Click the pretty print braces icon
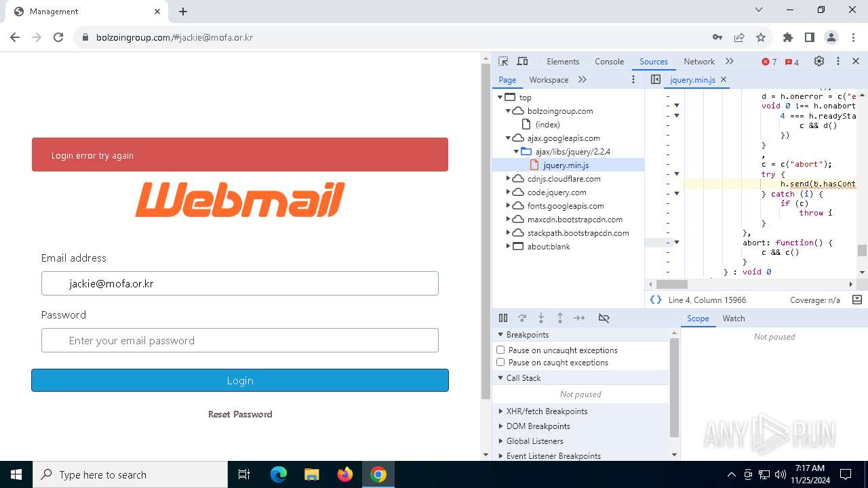 pyautogui.click(x=656, y=300)
